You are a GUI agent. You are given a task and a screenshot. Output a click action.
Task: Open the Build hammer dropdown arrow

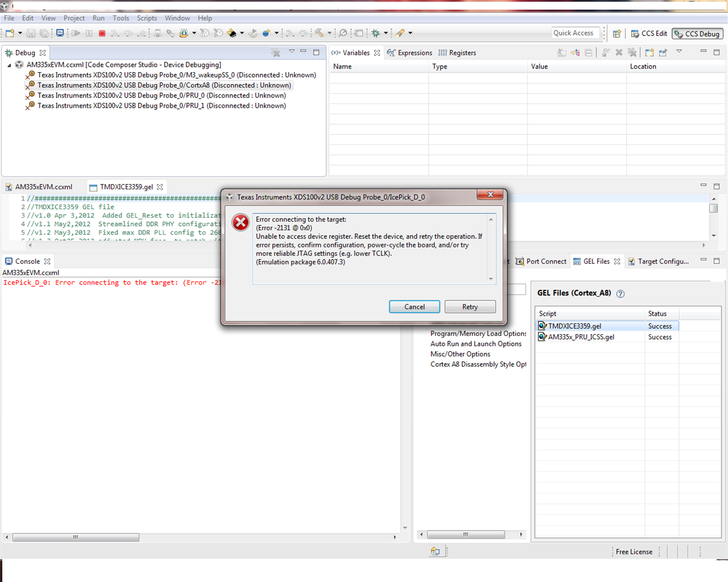pos(329,33)
